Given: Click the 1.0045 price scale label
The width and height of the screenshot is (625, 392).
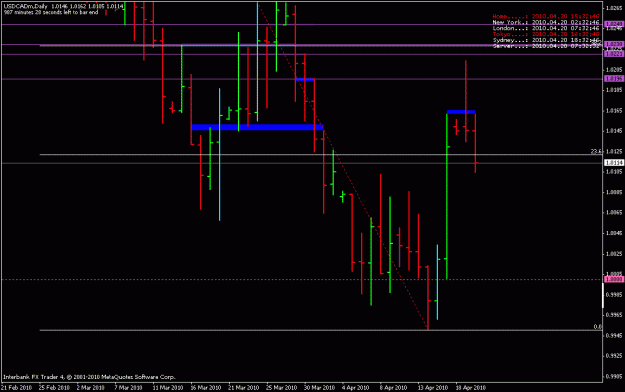Looking at the screenshot, I should pyautogui.click(x=614, y=233).
